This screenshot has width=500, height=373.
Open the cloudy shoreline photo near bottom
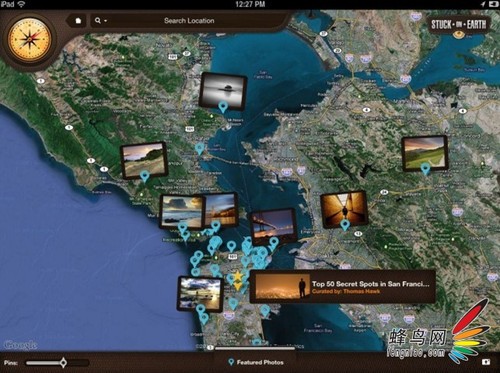(x=200, y=294)
